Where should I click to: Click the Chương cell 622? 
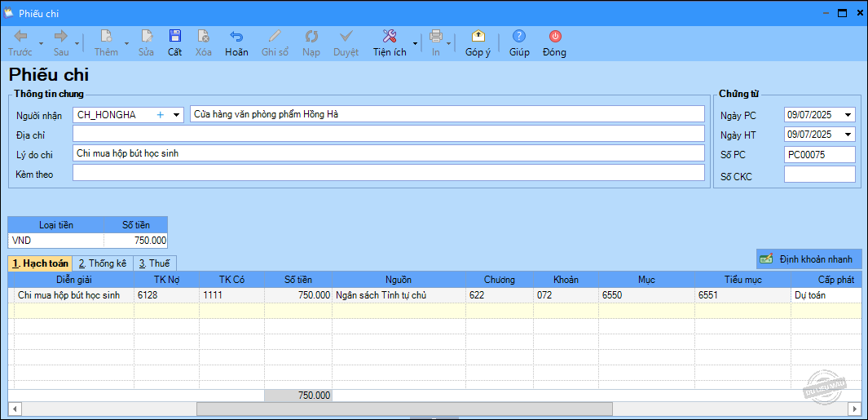pos(500,295)
